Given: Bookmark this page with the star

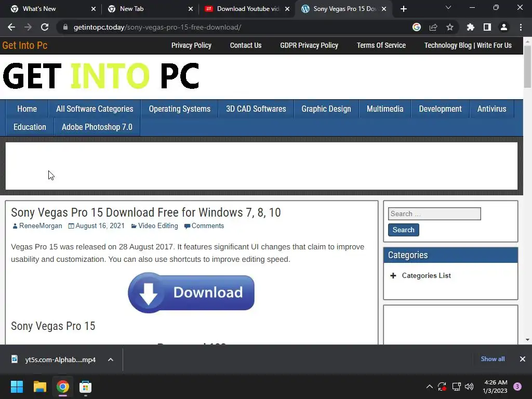Looking at the screenshot, I should coord(450,27).
